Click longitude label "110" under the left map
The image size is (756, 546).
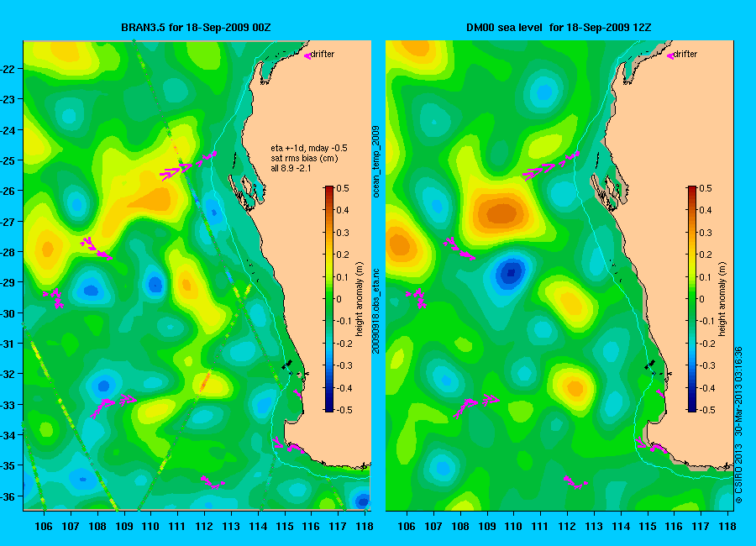point(150,526)
